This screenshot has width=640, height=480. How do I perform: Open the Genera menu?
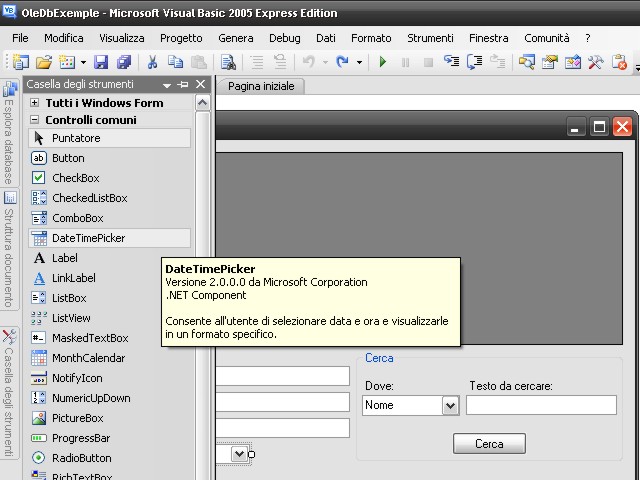click(x=236, y=38)
